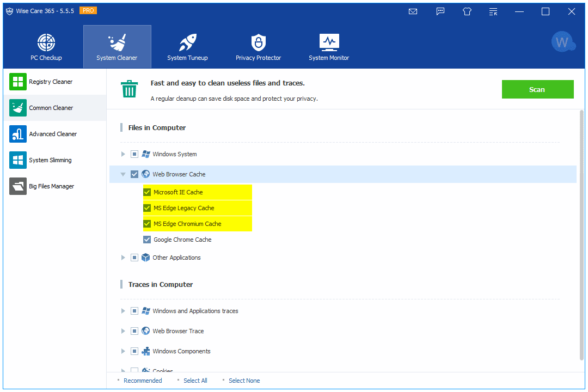Screen dimensions: 588x392
Task: Click the Recommended link
Action: pos(143,381)
